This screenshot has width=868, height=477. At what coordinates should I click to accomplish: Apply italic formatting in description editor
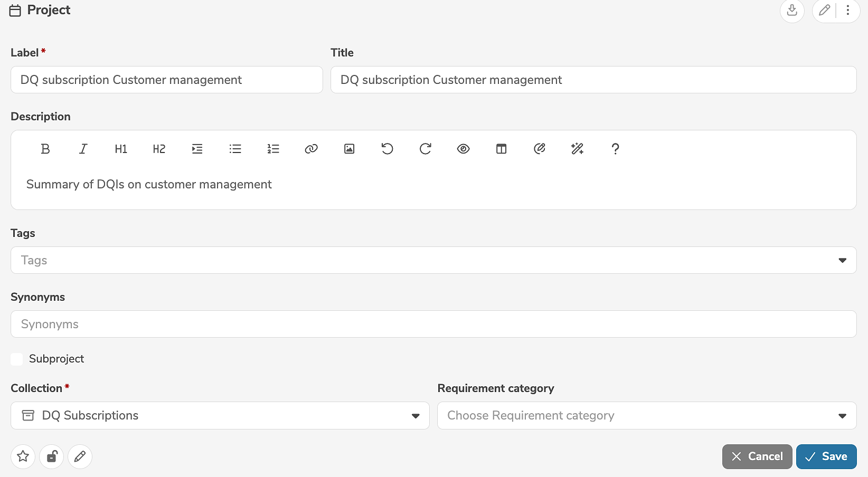click(83, 149)
